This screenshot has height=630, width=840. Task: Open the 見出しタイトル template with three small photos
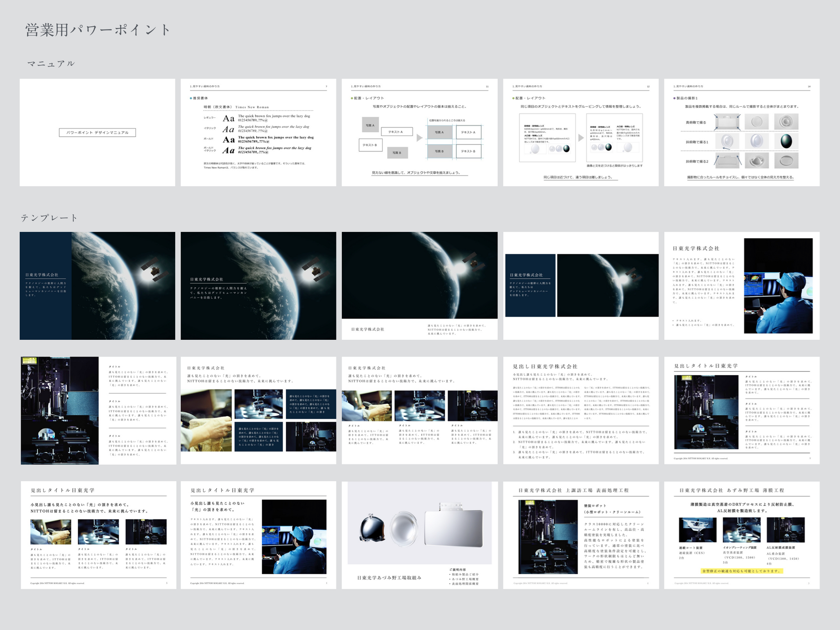98,535
